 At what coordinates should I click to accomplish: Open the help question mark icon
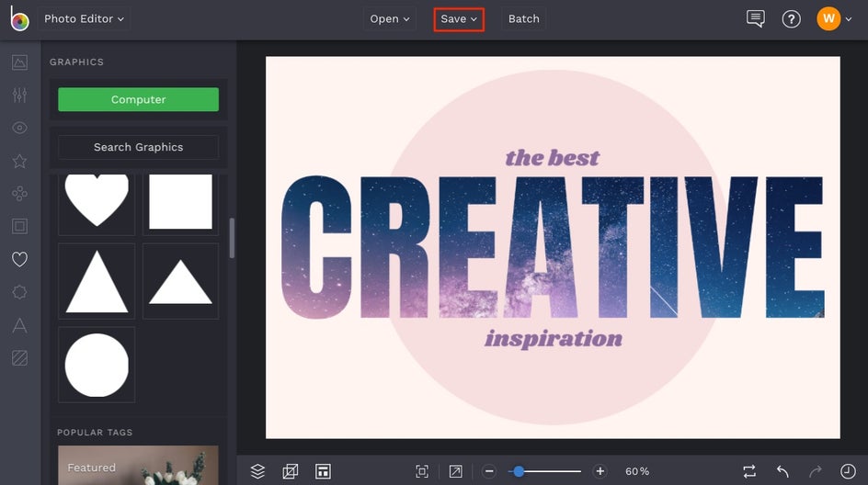click(791, 19)
